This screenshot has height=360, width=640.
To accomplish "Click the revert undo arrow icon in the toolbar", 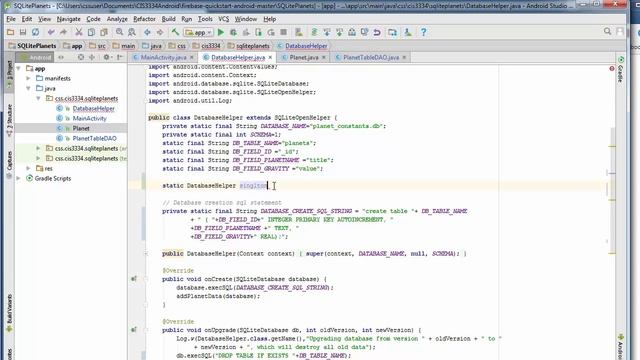I will tap(377, 32).
